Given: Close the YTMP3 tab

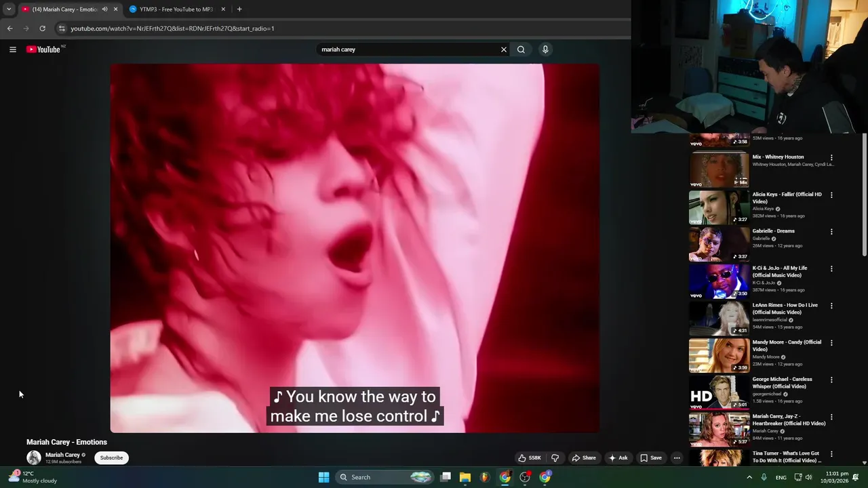Looking at the screenshot, I should [x=223, y=9].
